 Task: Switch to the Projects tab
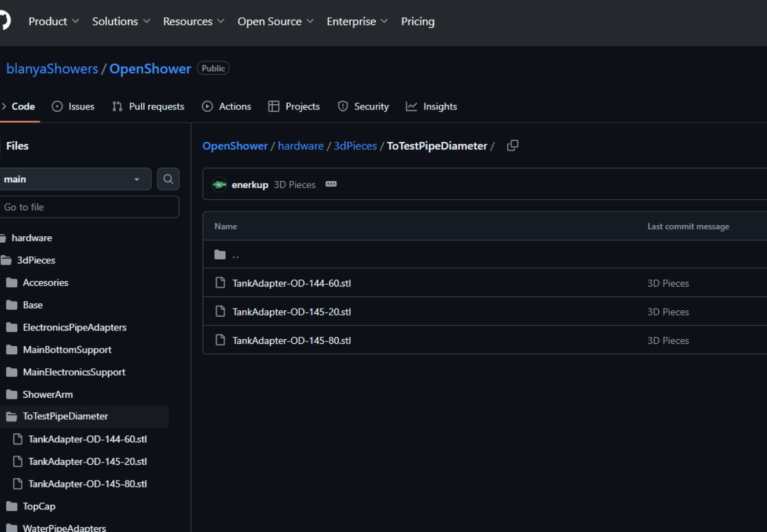tap(294, 107)
